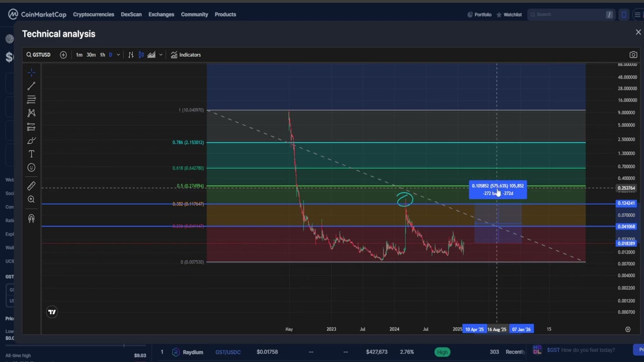Open the Watchlist page
The width and height of the screenshot is (644, 362).
(x=509, y=15)
